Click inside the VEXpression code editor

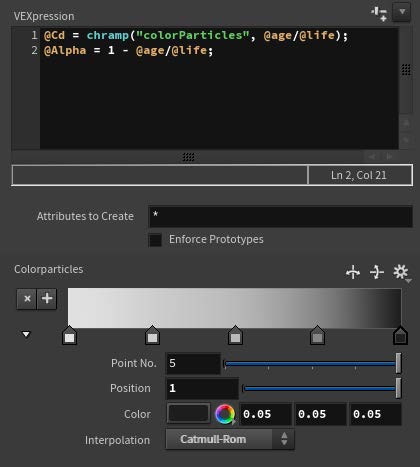tap(219, 88)
